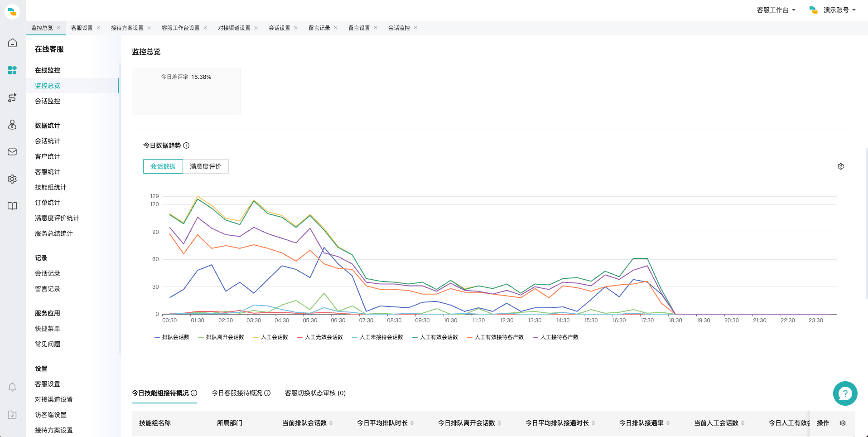Viewport: 868px width, 437px height.
Task: Open the book knowledge base rail icon
Action: point(12,206)
